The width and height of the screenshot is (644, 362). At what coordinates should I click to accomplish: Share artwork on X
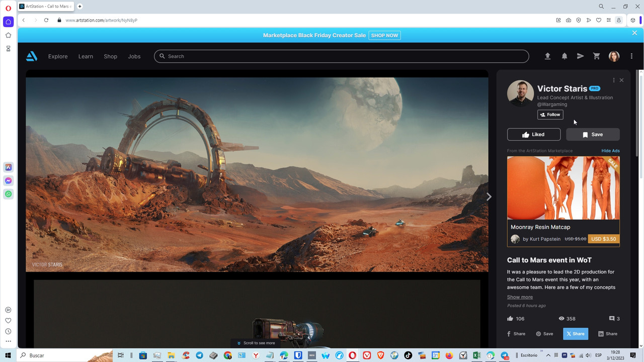[576, 334]
